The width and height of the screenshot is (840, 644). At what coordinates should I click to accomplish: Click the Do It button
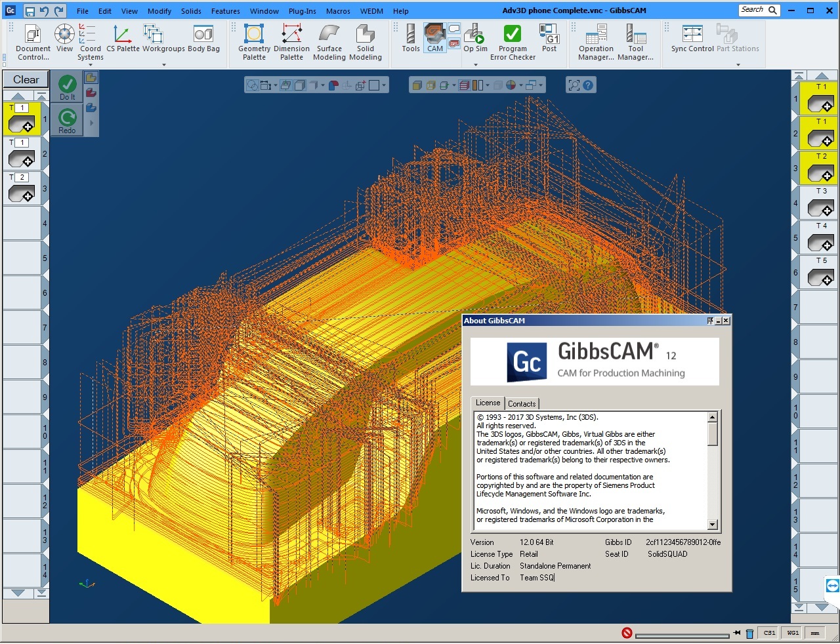[x=67, y=87]
